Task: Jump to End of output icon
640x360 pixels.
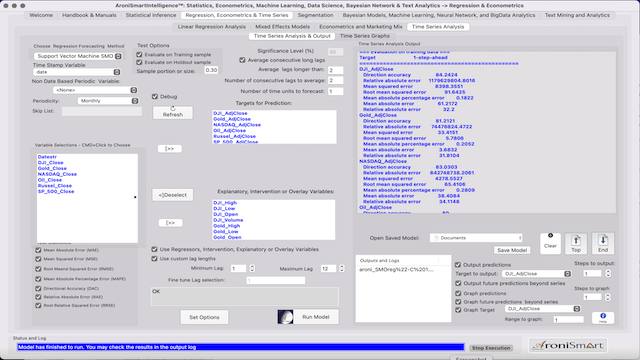Action: (603, 243)
